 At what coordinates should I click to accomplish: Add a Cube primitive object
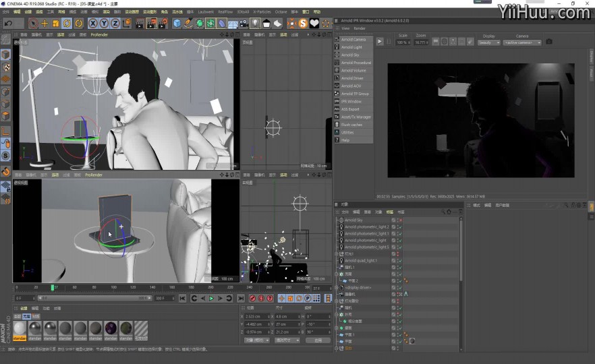point(177,24)
